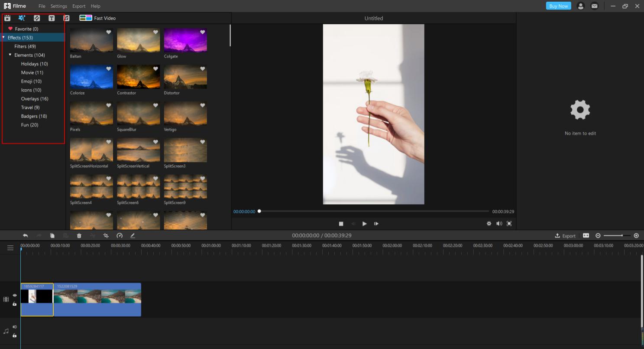Click the edit pencil icon
The image size is (644, 349).
point(133,235)
